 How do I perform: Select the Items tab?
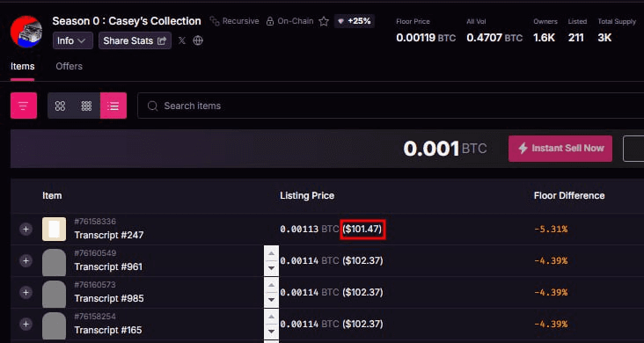pos(23,66)
